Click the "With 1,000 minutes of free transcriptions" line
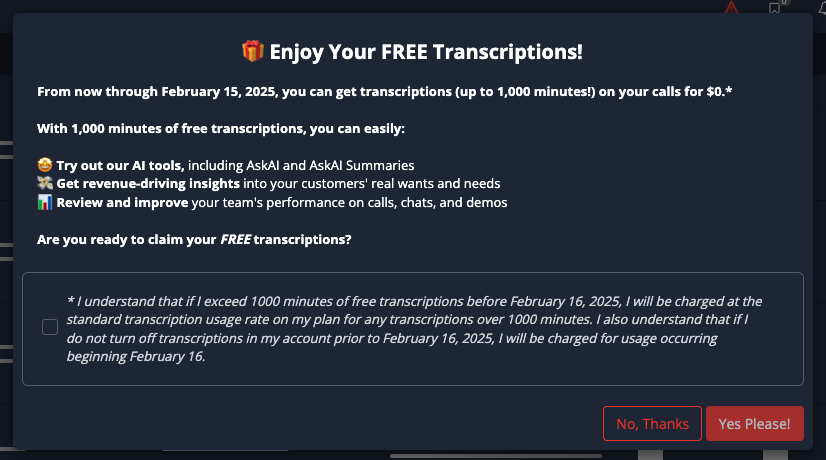Viewport: 826px width, 460px height. click(221, 129)
